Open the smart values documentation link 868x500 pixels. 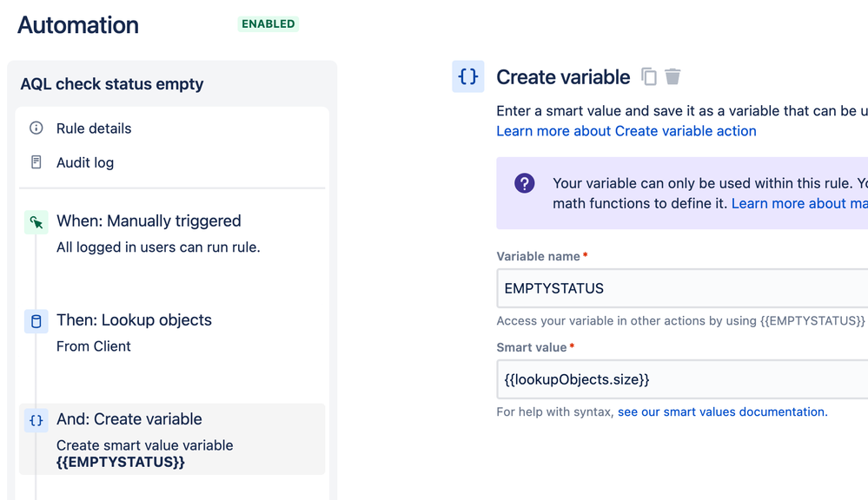coord(721,412)
